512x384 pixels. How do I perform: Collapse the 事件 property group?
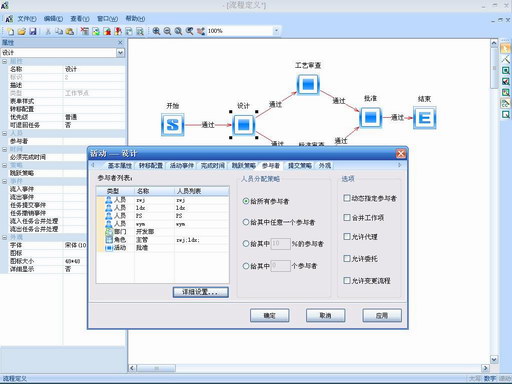4,181
